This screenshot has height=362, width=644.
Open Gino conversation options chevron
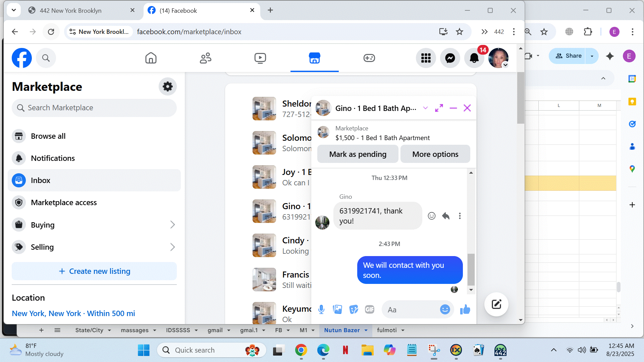point(425,108)
